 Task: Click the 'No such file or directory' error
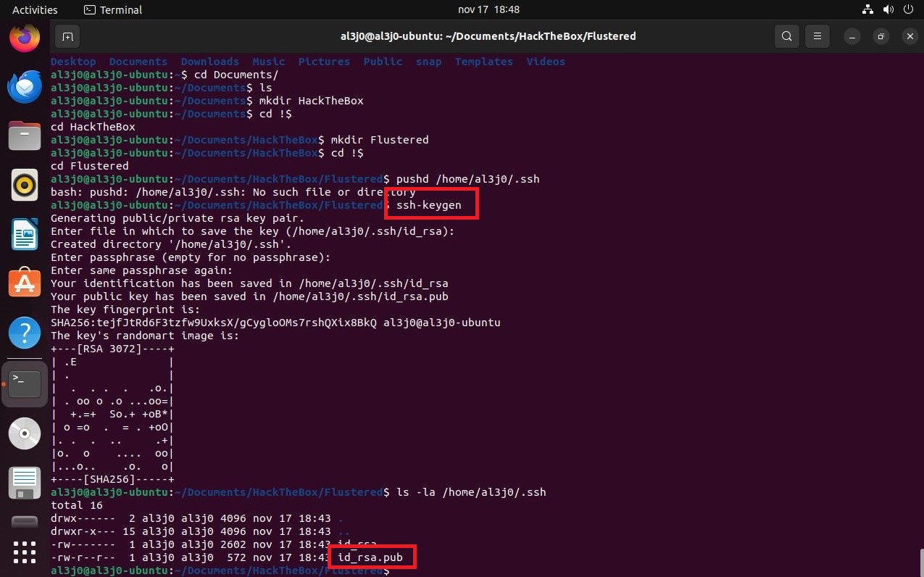335,192
